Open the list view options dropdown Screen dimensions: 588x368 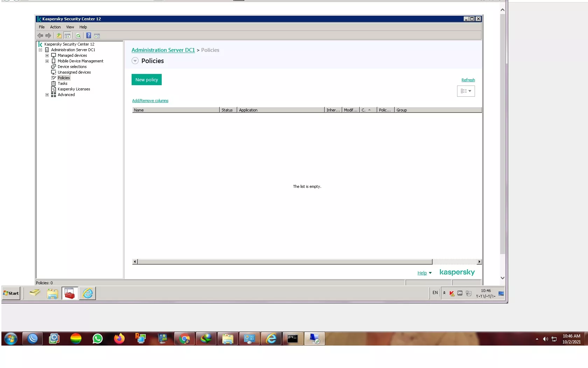pos(466,91)
